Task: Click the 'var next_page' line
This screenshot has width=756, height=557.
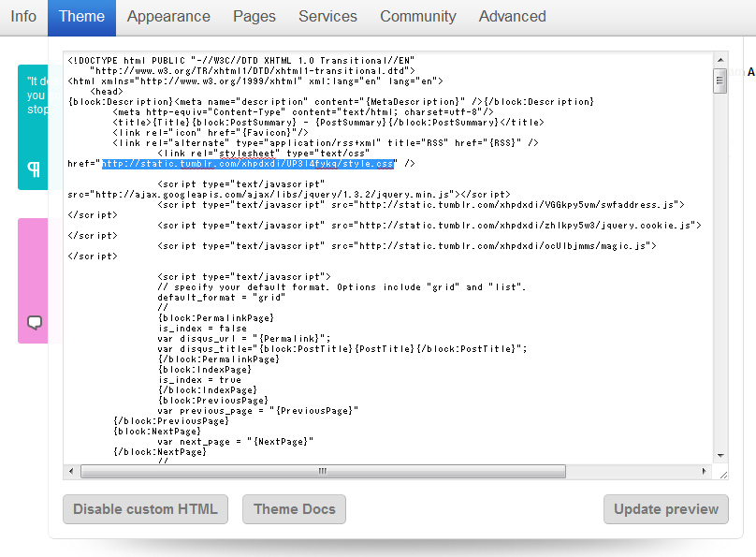Action: pos(235,442)
